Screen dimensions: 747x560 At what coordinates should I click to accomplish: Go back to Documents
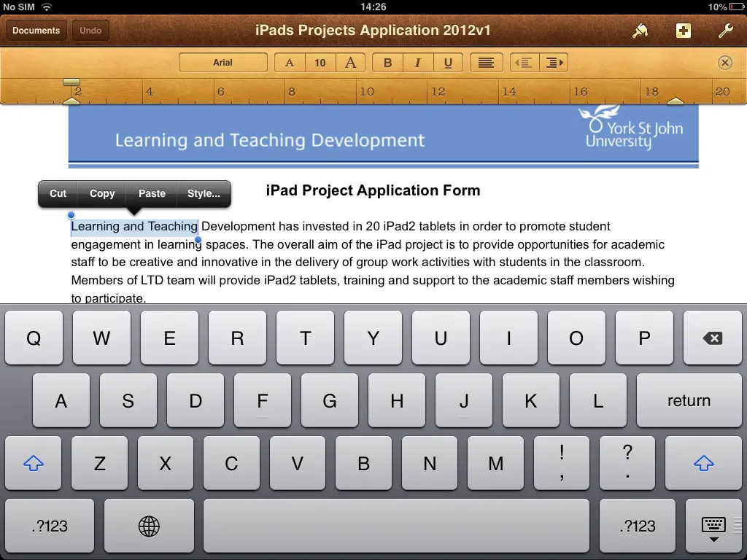coord(36,31)
